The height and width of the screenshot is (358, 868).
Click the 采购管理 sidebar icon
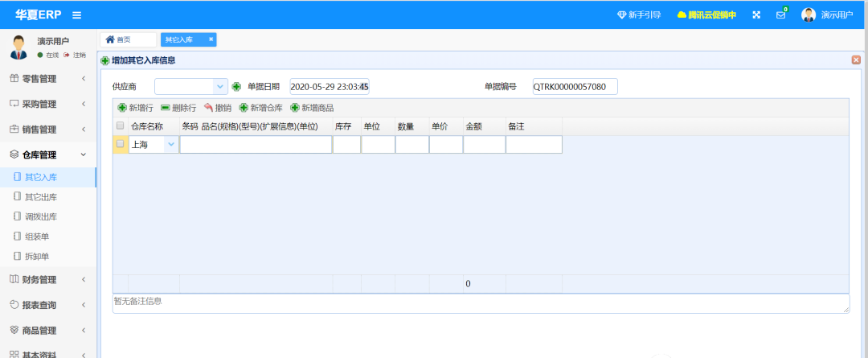14,104
